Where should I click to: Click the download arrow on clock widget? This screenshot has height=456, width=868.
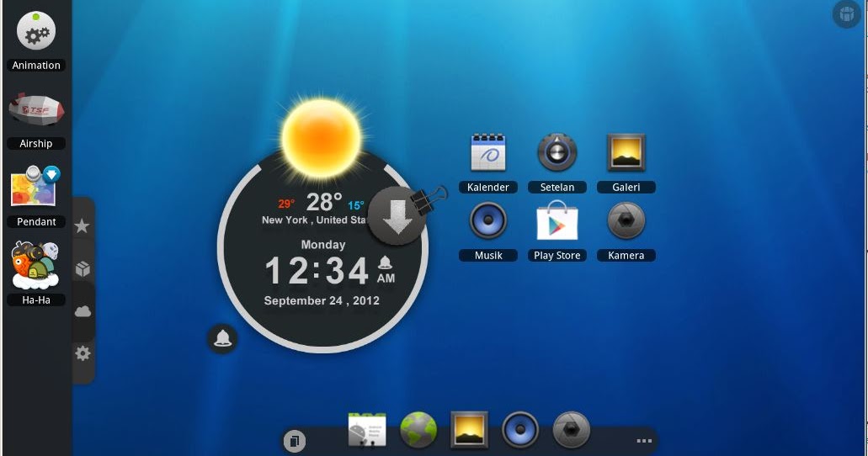click(x=397, y=216)
